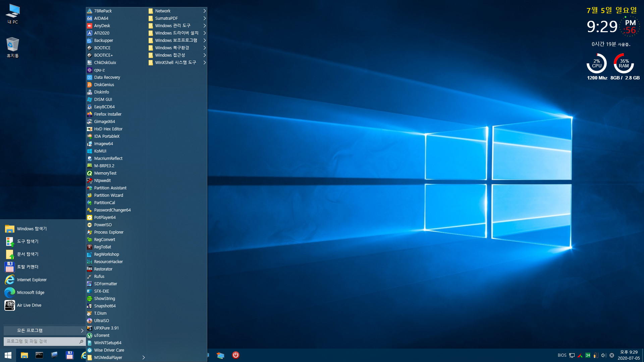Click the 모든 프로그램 button

[x=44, y=330]
